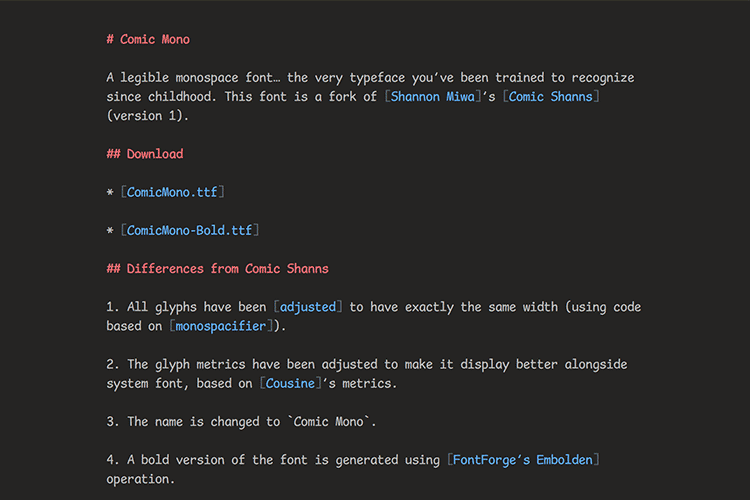Viewport: 750px width, 500px height.
Task: Open the "adjusted" link
Action: [x=309, y=307]
